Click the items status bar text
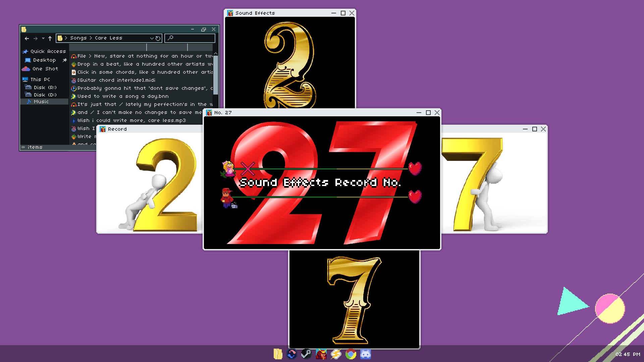The image size is (644, 362). click(x=35, y=147)
